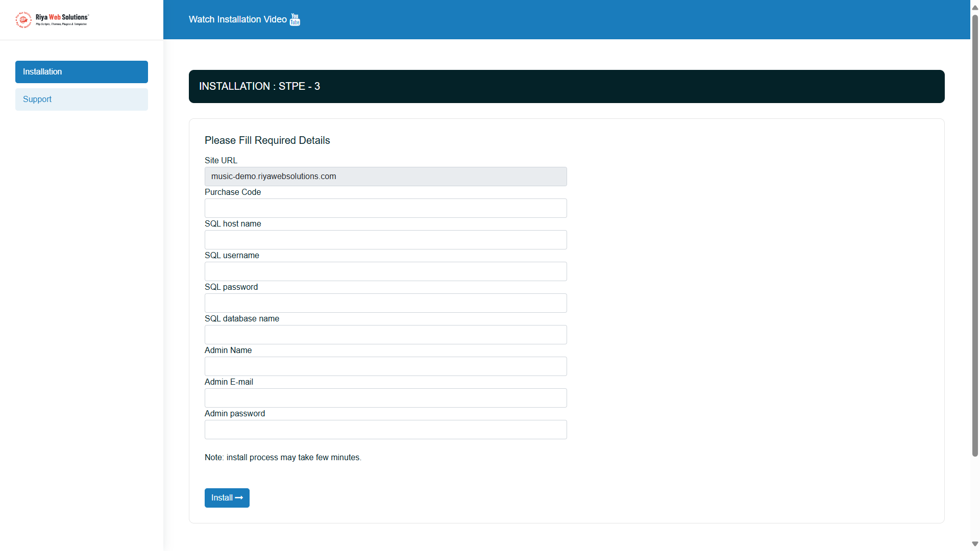The image size is (980, 551).
Task: Open the Support sidebar menu item
Action: pos(82,99)
